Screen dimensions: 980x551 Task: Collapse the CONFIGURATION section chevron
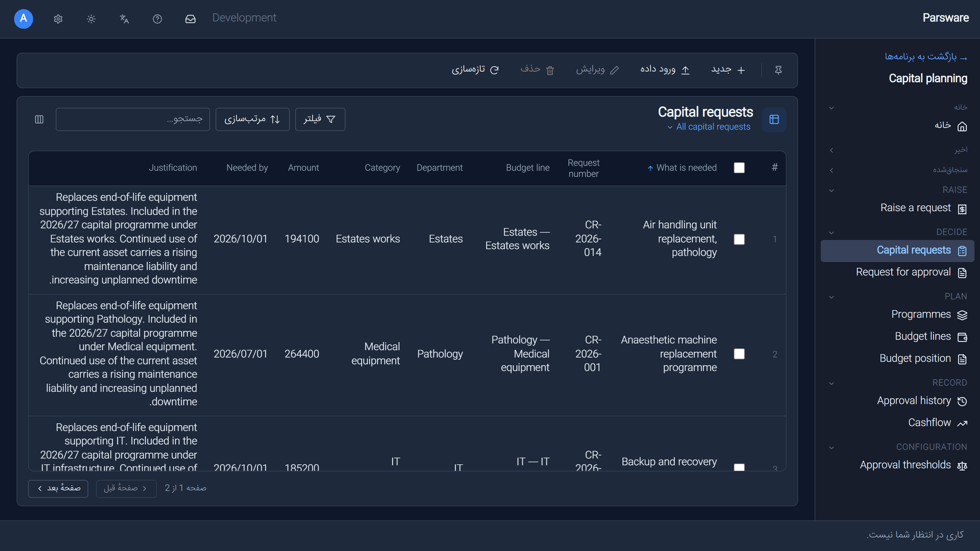pos(831,447)
